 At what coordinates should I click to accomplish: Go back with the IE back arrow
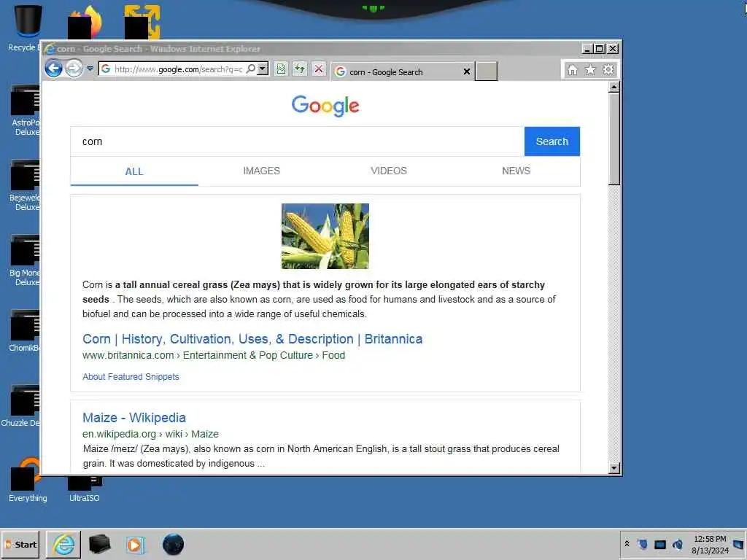click(x=53, y=69)
